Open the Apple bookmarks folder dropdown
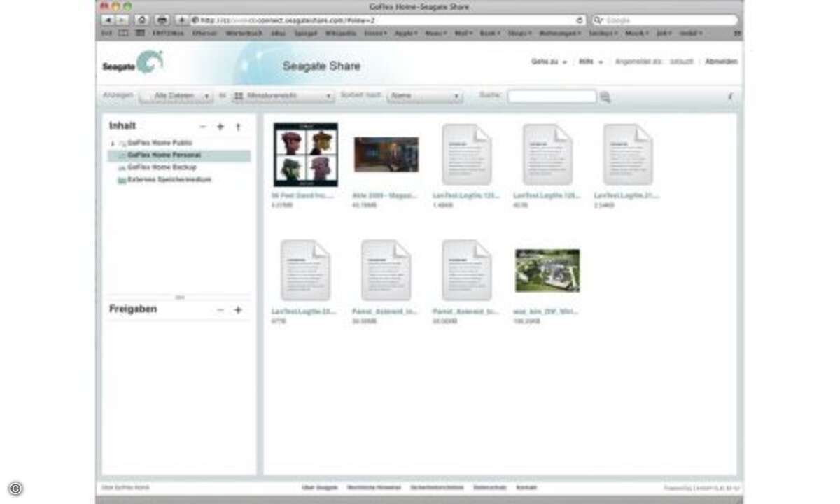Viewport: 840px width, 504px height. pyautogui.click(x=405, y=33)
